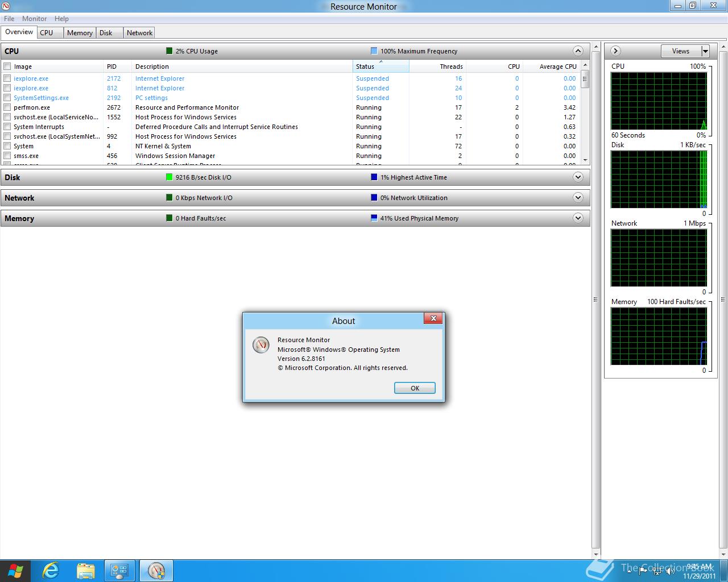Close the About dialog
Viewport: 728px width, 582px height.
pos(433,318)
